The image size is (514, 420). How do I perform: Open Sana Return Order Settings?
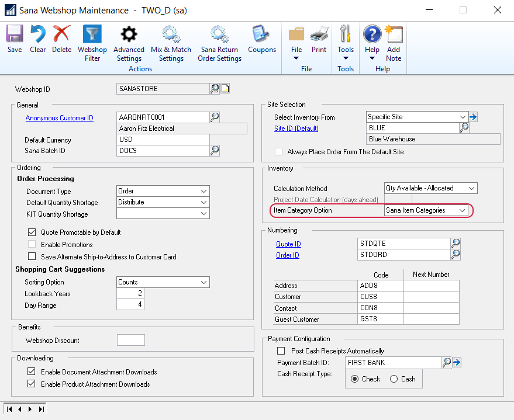click(x=219, y=34)
